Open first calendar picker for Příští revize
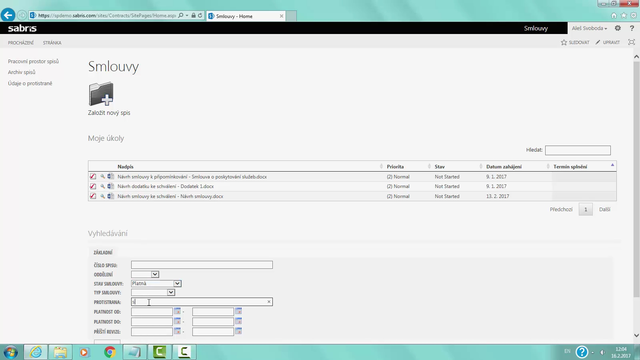This screenshot has width=640, height=360. click(177, 331)
